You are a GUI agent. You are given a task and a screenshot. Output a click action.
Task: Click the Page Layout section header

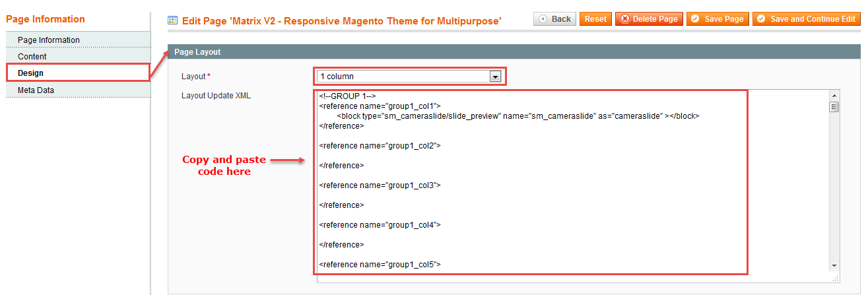(514, 51)
